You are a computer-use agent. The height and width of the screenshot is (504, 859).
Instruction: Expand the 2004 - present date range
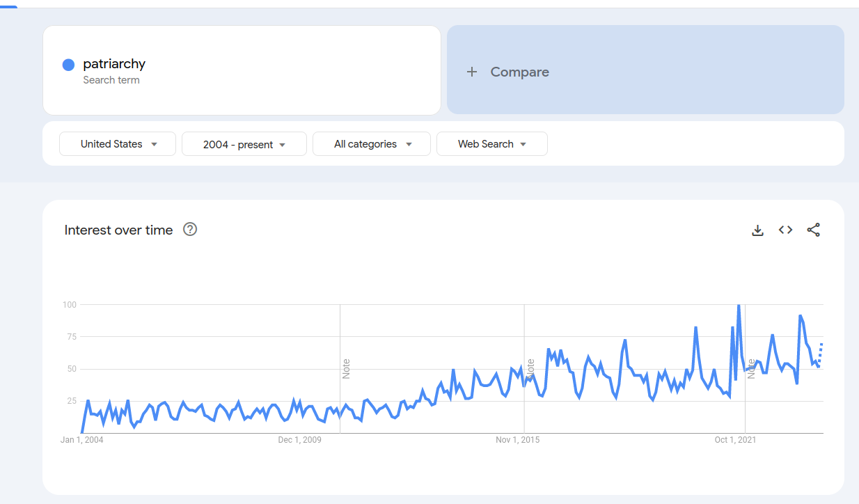click(244, 144)
